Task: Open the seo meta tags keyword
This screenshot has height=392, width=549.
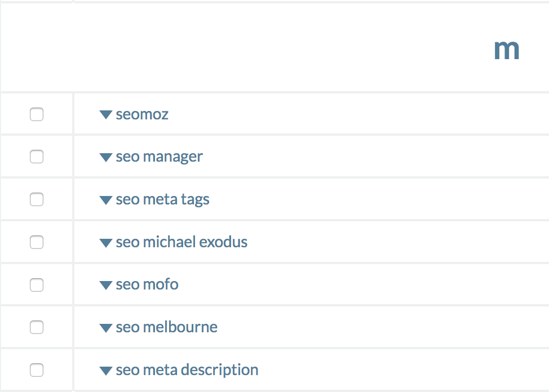Action: point(163,199)
